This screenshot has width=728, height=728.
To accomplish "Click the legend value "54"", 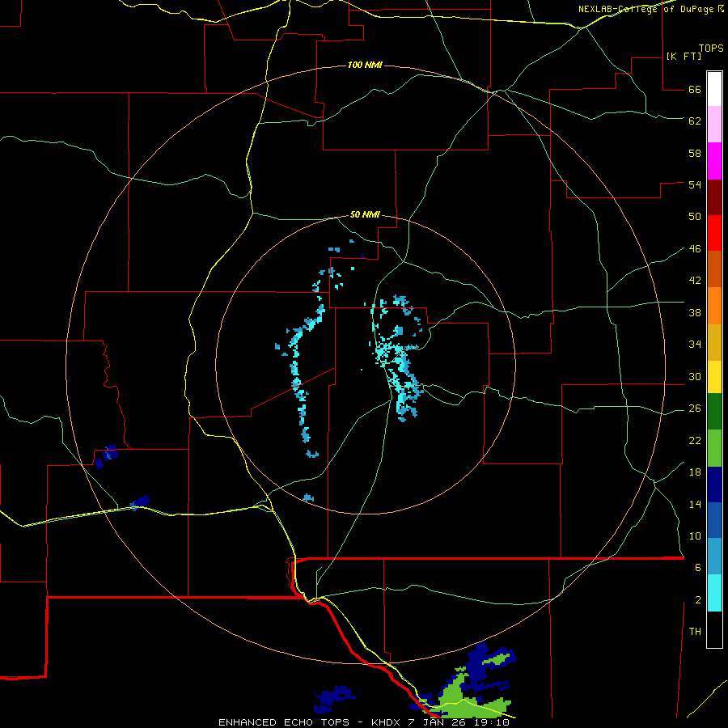I will 695,184.
